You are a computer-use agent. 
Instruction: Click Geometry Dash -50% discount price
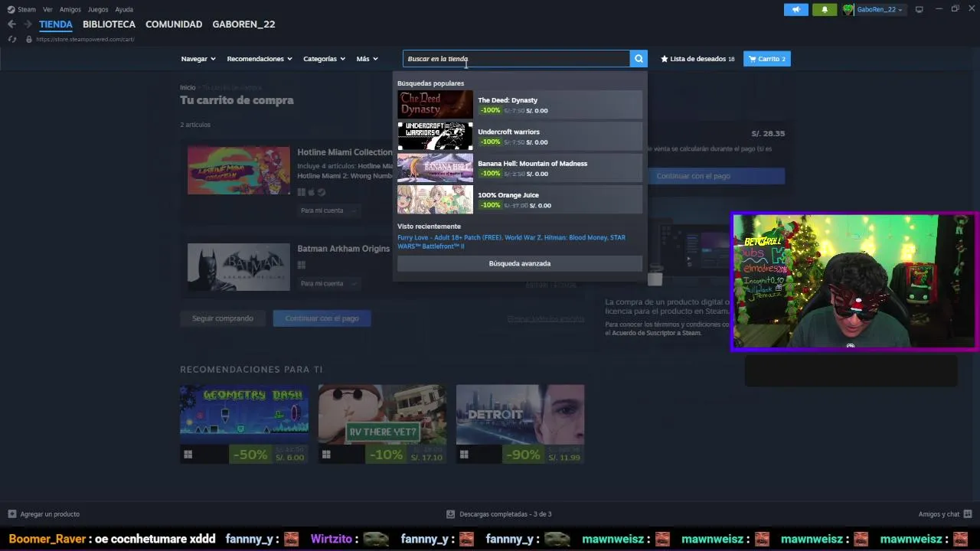click(269, 455)
